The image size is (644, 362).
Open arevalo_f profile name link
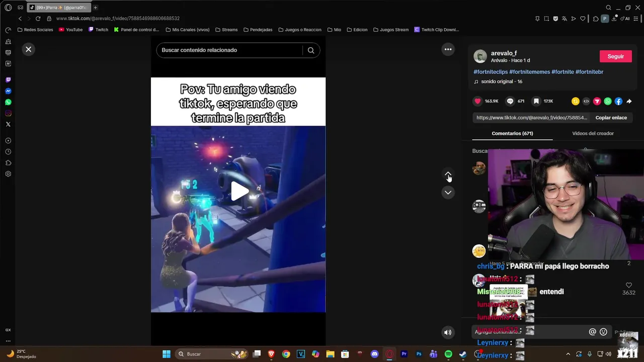tap(504, 53)
